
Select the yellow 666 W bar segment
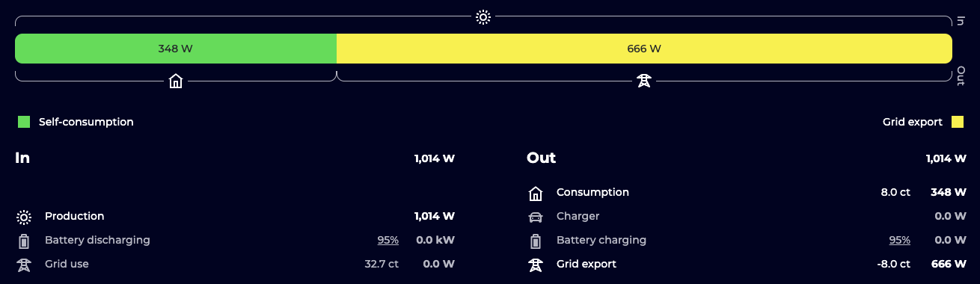click(644, 49)
